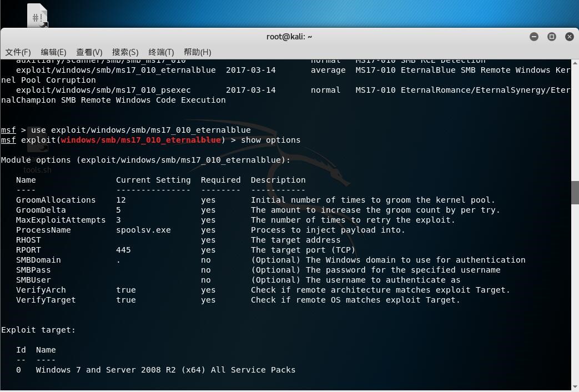Click GroomAllocations value 12
This screenshot has height=392, width=579.
pyautogui.click(x=121, y=200)
